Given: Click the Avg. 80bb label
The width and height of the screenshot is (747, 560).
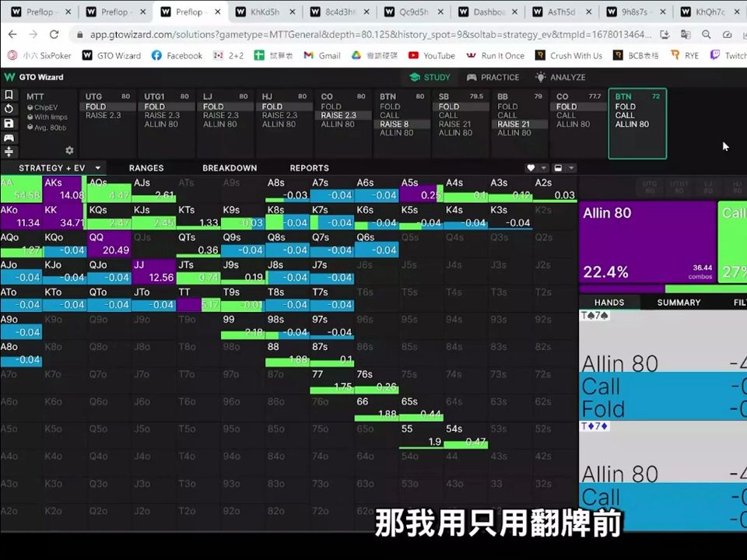Looking at the screenshot, I should click(47, 128).
